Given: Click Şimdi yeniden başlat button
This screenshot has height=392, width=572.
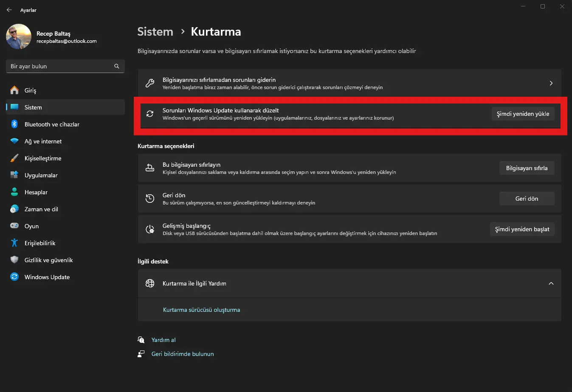Looking at the screenshot, I should [x=522, y=229].
